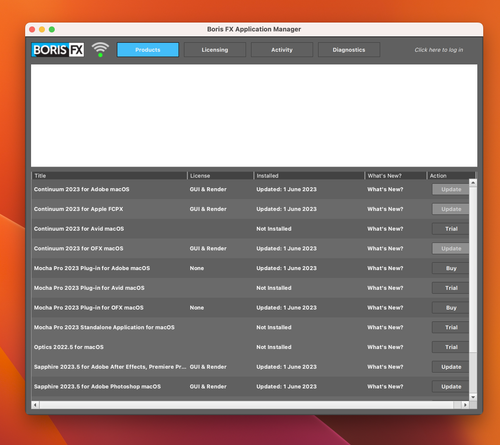This screenshot has height=445, width=500.
Task: Select 'Mocha Pro 2023 Plug-in for OFX macOS'
Action: pos(250,308)
